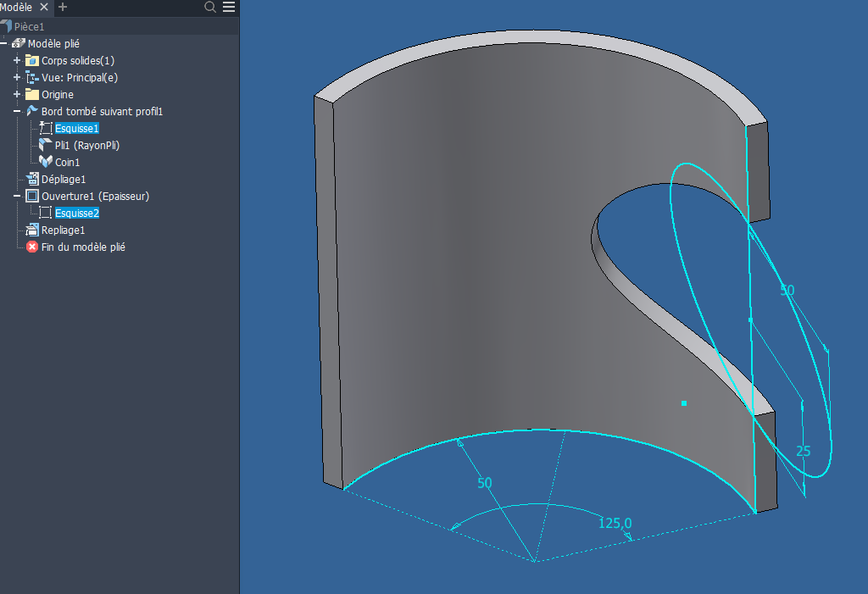Select Ouverture1 (Epaisseur) feature

pyautogui.click(x=95, y=196)
